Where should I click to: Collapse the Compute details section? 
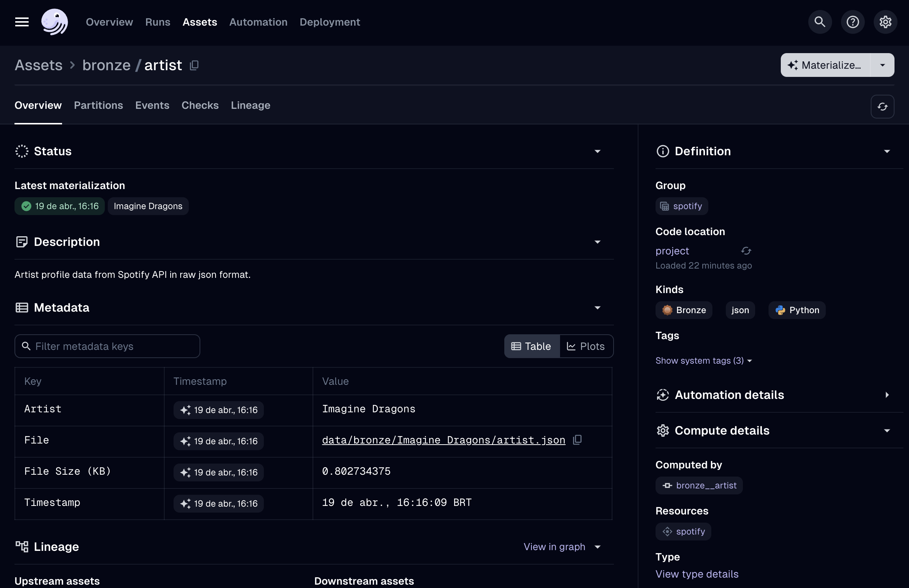pos(887,431)
